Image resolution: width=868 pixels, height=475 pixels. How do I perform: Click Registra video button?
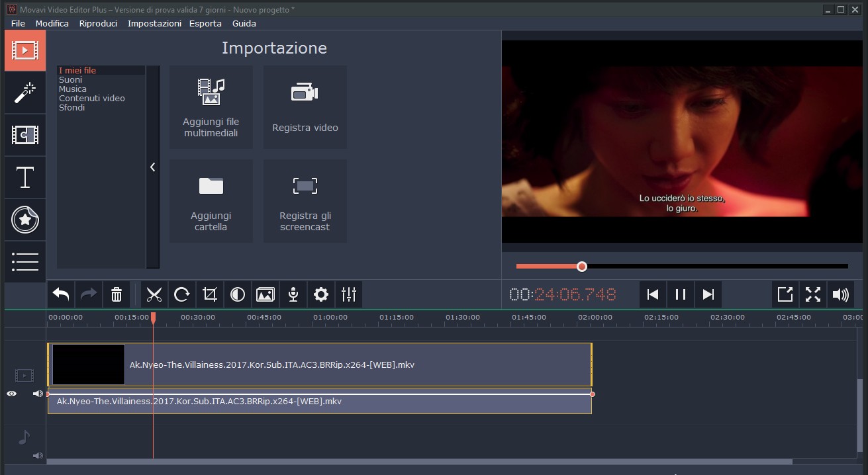(305, 107)
